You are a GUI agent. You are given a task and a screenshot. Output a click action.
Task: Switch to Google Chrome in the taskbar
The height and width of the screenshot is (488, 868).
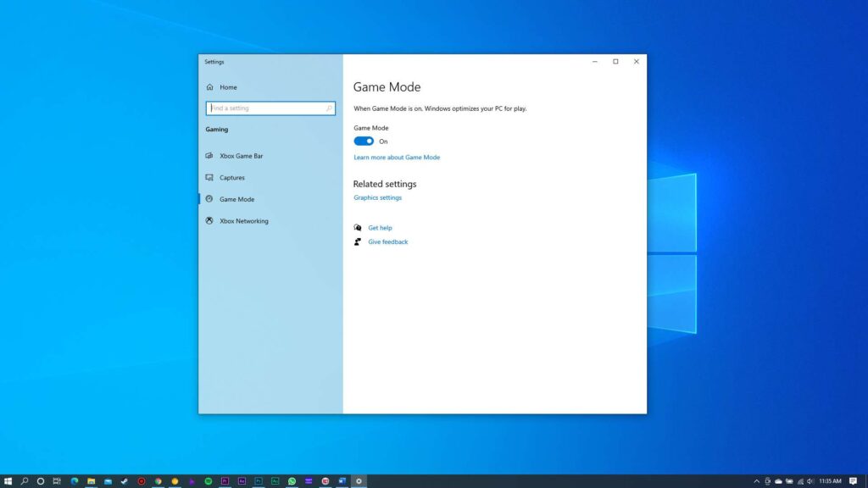(158, 481)
